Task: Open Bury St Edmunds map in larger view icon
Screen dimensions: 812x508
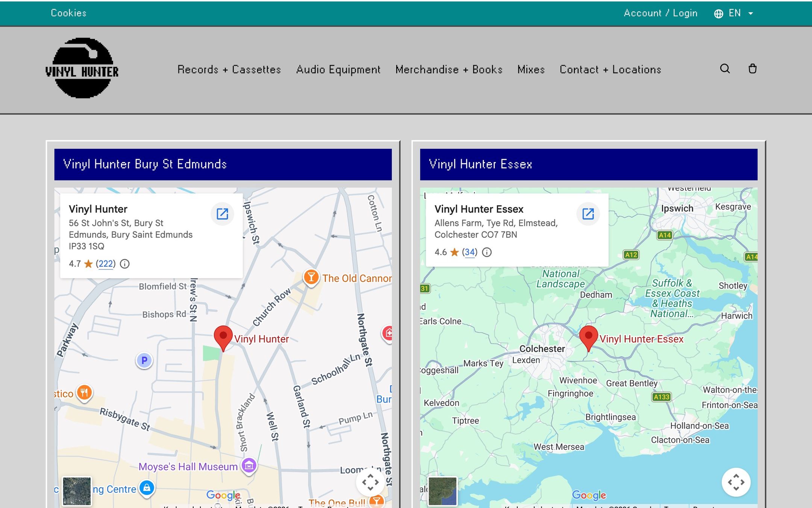Action: (x=222, y=214)
